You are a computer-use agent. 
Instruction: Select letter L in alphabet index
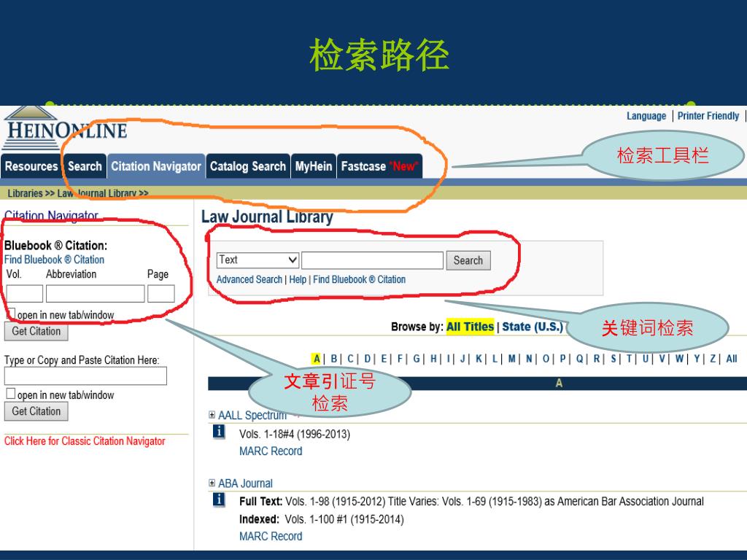click(x=495, y=359)
